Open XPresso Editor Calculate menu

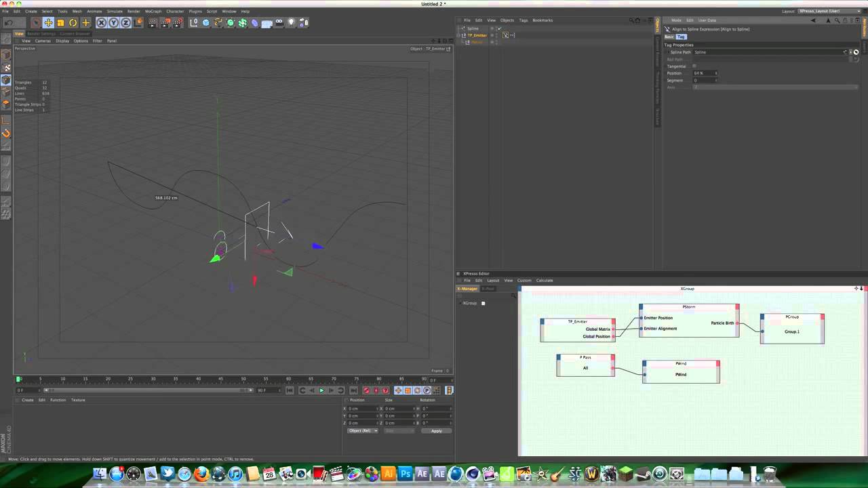coord(545,281)
